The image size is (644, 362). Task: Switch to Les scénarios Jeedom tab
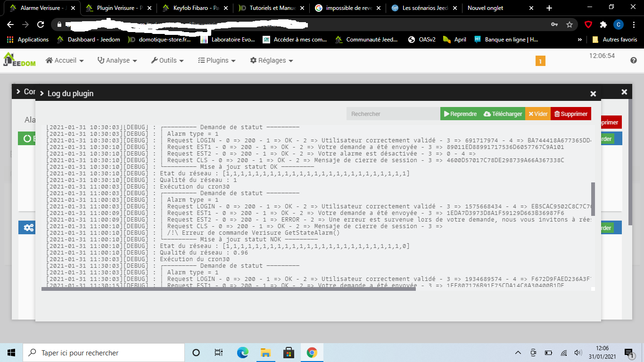pyautogui.click(x=423, y=8)
